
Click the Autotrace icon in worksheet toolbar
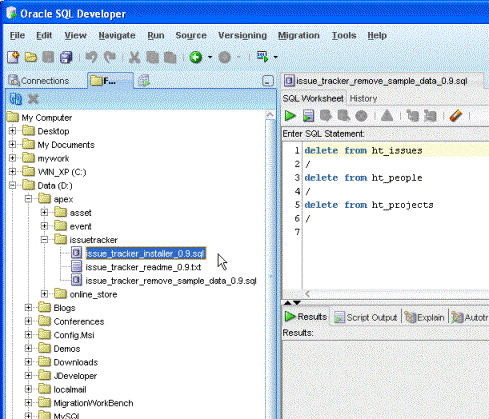point(412,116)
